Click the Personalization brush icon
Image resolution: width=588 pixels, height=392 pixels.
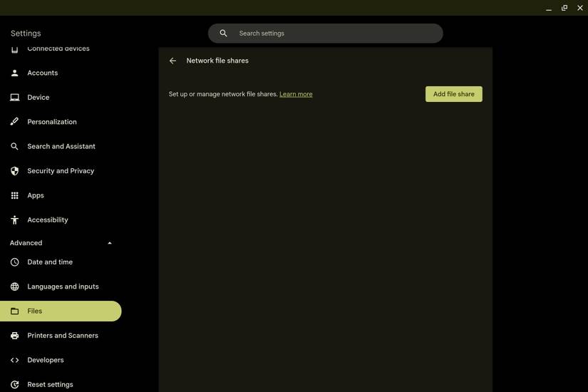point(14,122)
